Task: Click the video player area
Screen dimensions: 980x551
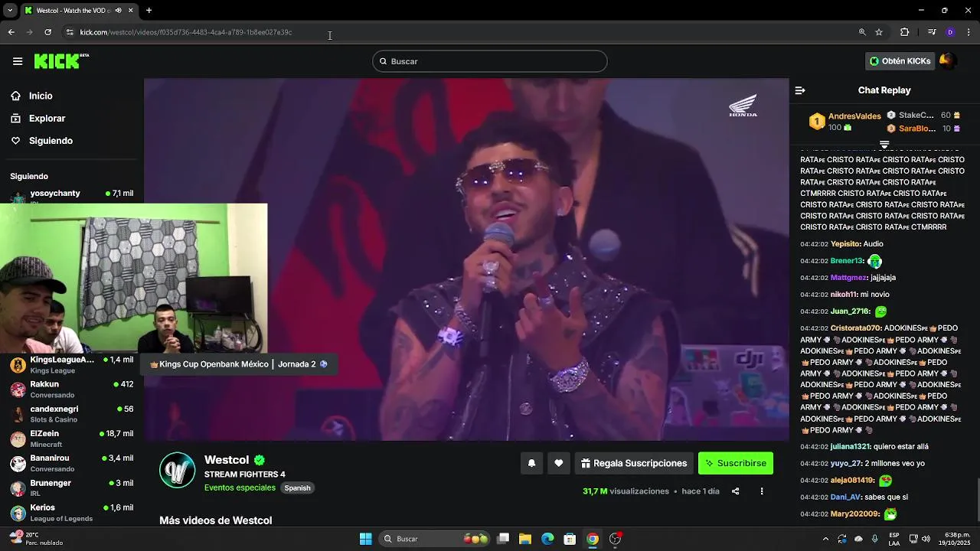Action: tap(466, 259)
